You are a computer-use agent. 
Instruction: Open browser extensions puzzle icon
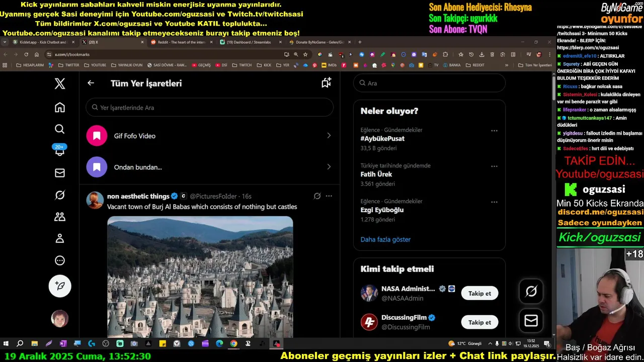click(x=445, y=54)
